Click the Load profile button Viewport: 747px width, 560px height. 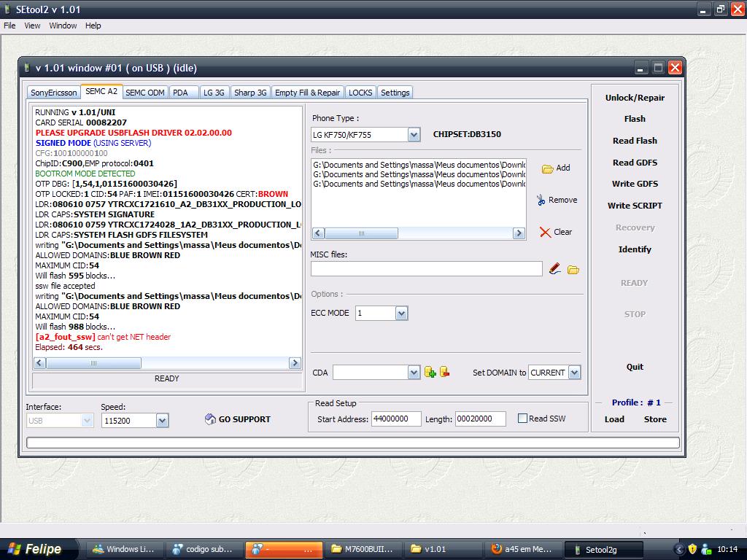614,419
